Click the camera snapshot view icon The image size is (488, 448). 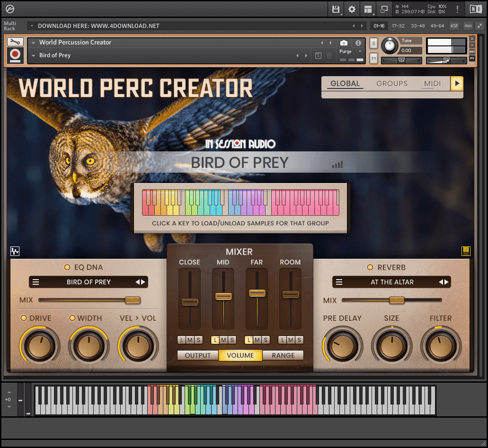click(x=344, y=43)
